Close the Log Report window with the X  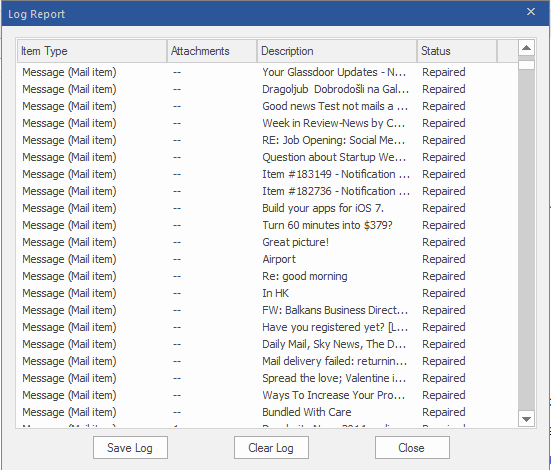click(x=531, y=12)
